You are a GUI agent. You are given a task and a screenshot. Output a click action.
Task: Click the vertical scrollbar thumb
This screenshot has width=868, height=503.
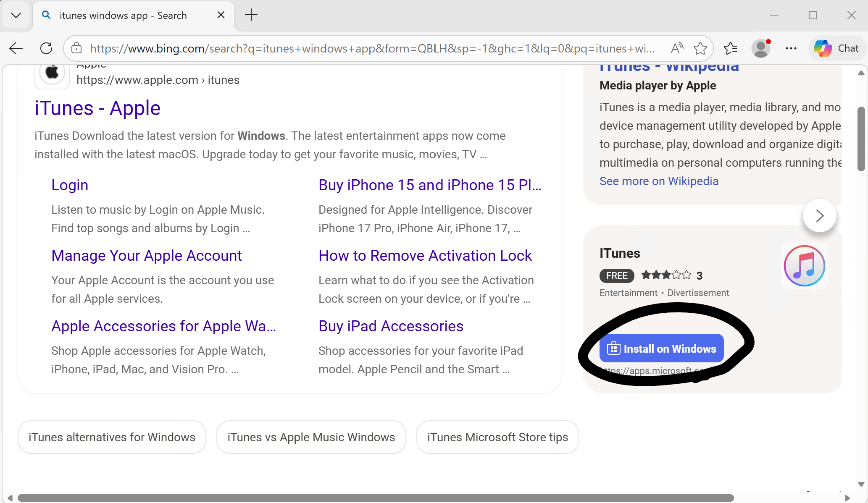[x=861, y=139]
